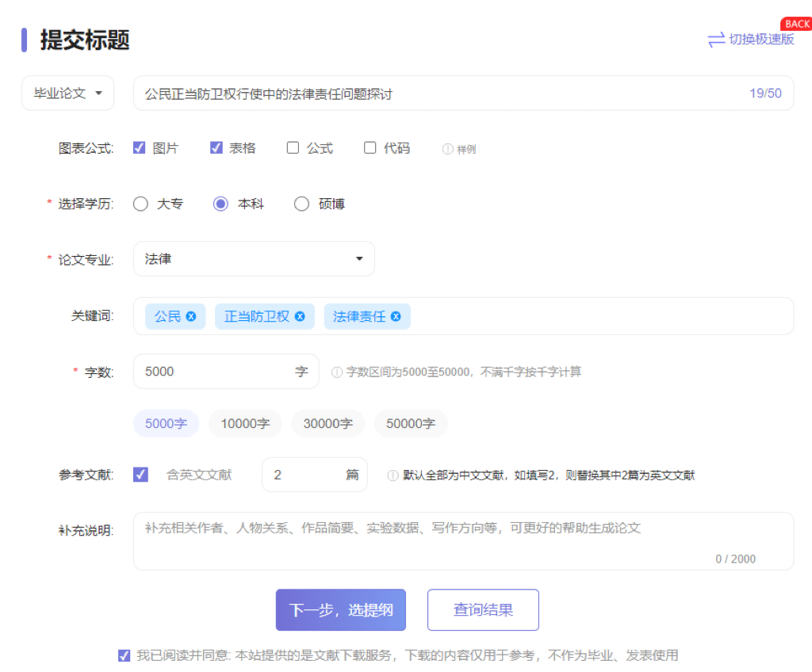The image size is (812, 672).
Task: Click the 关键词 label
Action: coord(92,316)
